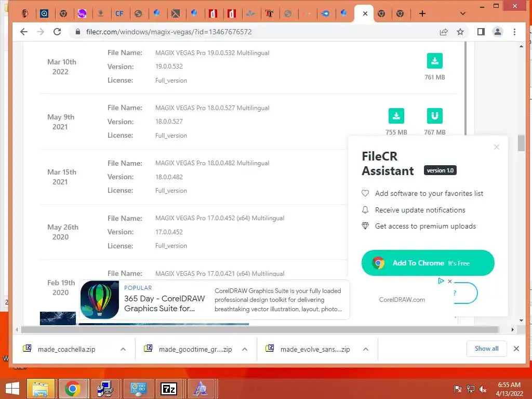
Task: Click the scroll down arrow of page
Action: (521, 320)
